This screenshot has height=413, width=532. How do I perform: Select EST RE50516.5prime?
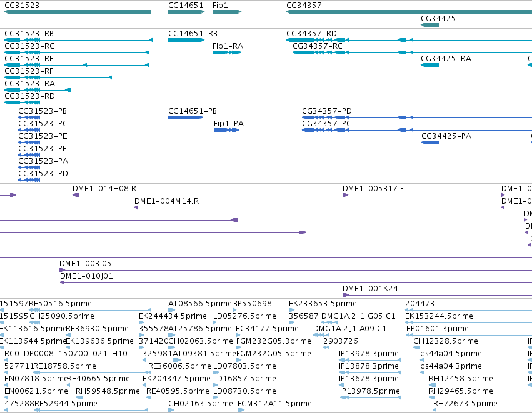point(90,310)
